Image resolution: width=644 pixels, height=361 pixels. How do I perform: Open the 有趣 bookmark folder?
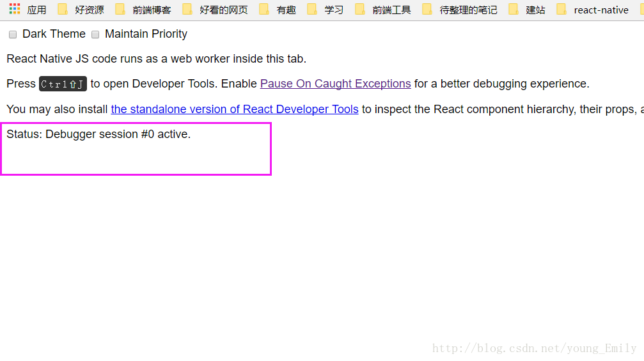278,10
